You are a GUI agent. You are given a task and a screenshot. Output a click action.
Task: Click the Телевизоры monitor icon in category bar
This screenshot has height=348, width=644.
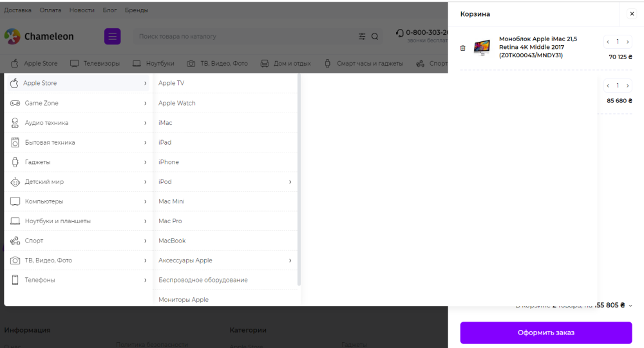[74, 64]
